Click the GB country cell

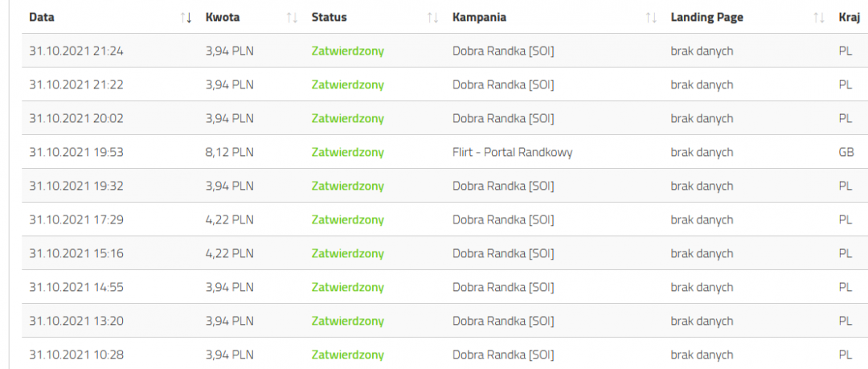(845, 152)
